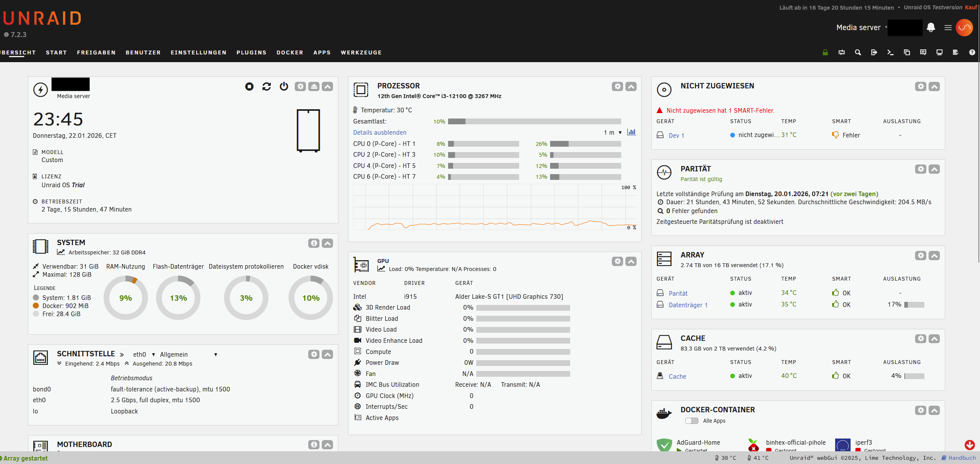Open the DOCKER menu tab
The height and width of the screenshot is (464, 980).
(290, 52)
